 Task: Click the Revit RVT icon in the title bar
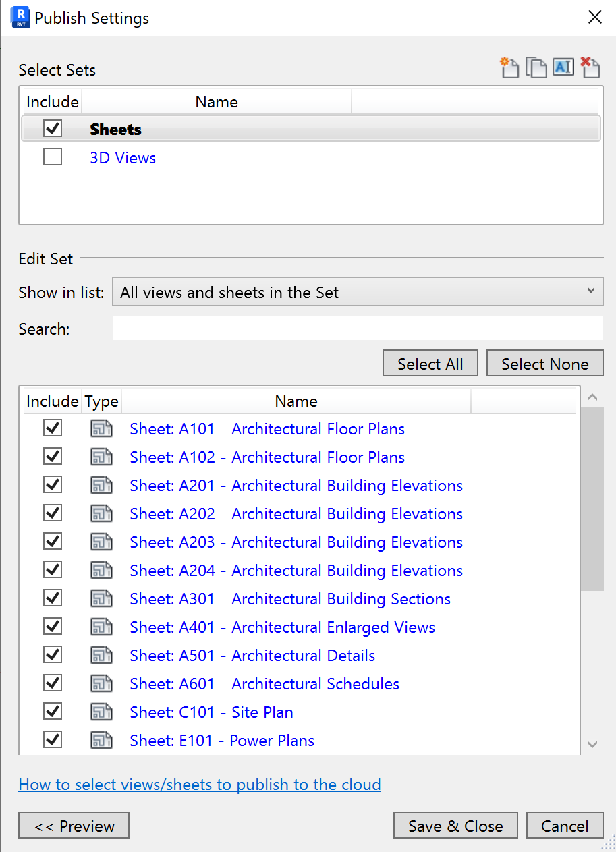pyautogui.click(x=20, y=17)
